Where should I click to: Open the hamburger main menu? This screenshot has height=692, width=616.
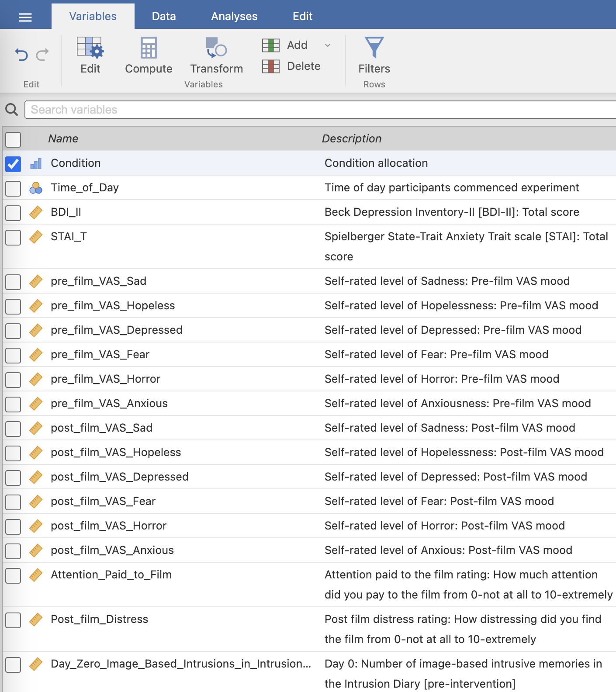(25, 17)
